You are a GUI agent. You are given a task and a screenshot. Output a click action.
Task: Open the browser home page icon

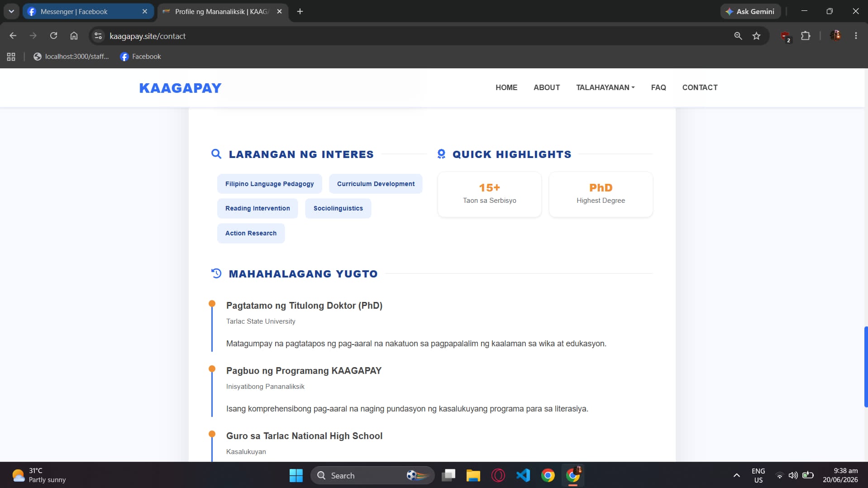[74, 36]
